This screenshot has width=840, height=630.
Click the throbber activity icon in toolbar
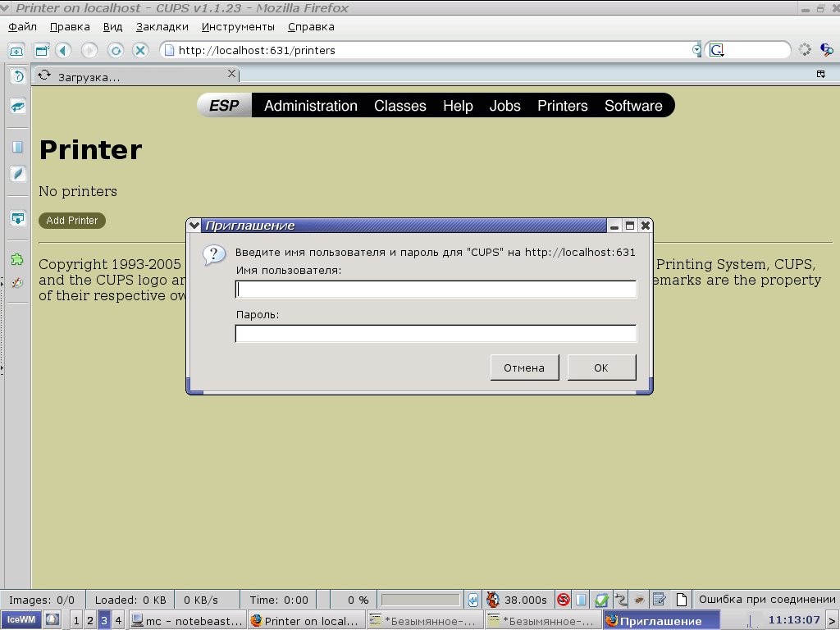point(805,50)
